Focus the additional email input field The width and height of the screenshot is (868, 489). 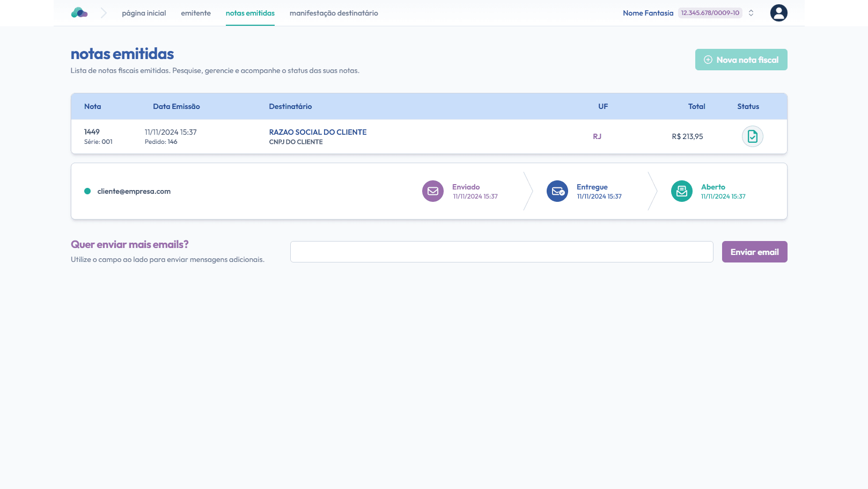501,252
